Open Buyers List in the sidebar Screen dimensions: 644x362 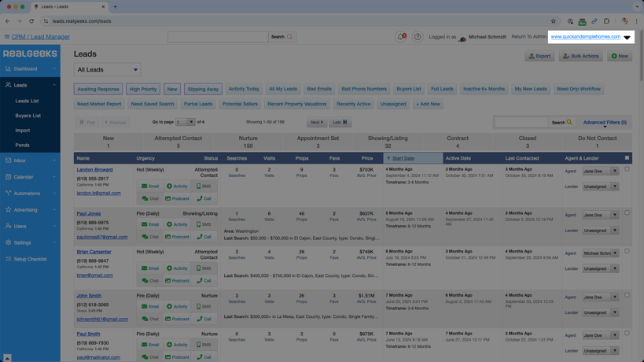click(x=28, y=116)
